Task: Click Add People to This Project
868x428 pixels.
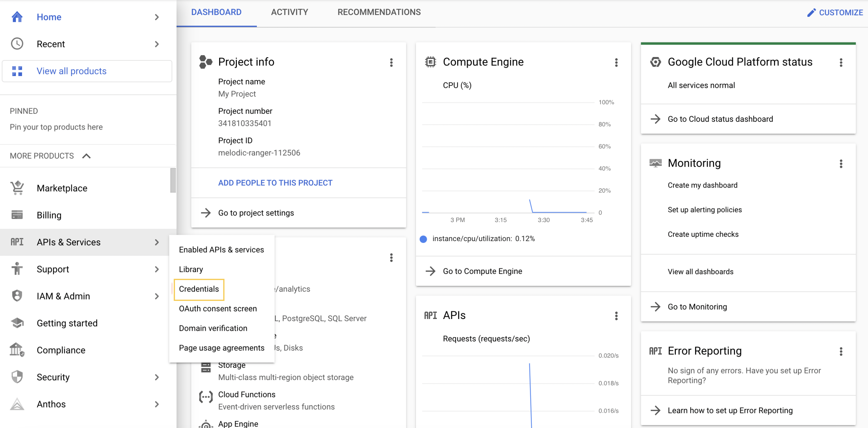Action: click(275, 183)
